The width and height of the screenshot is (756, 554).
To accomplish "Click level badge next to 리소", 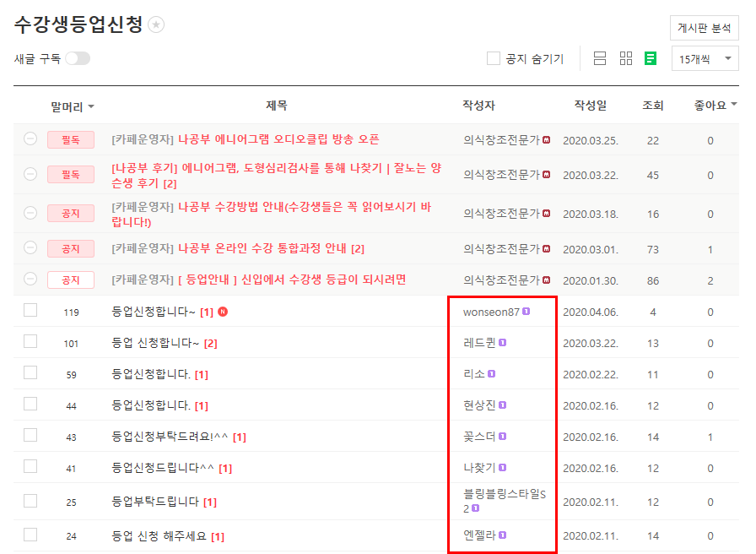I will pyautogui.click(x=491, y=374).
